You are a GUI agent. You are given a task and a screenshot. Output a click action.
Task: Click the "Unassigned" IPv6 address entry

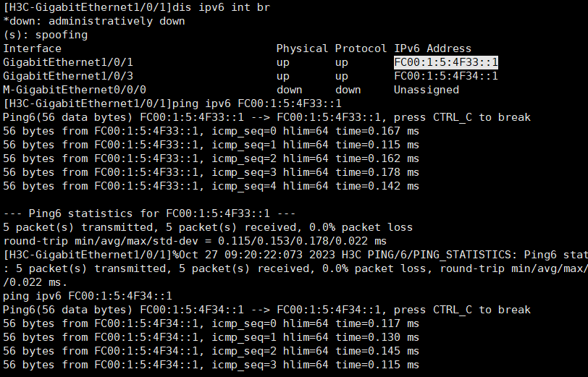(x=426, y=90)
